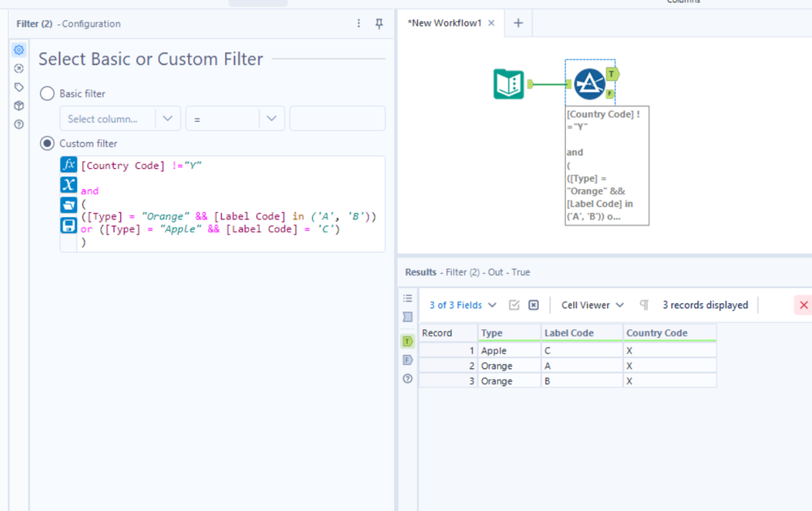The image size is (812, 511).
Task: Pin the Configuration window
Action: point(379,24)
